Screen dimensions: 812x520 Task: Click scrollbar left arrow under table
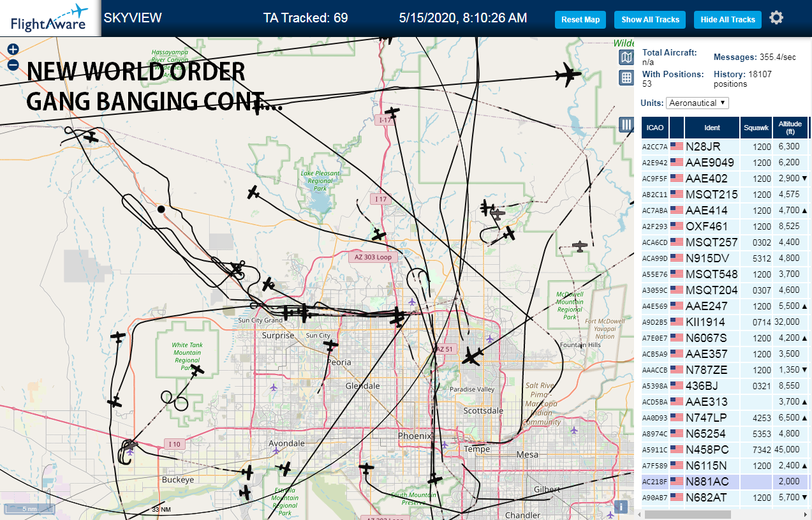point(640,514)
